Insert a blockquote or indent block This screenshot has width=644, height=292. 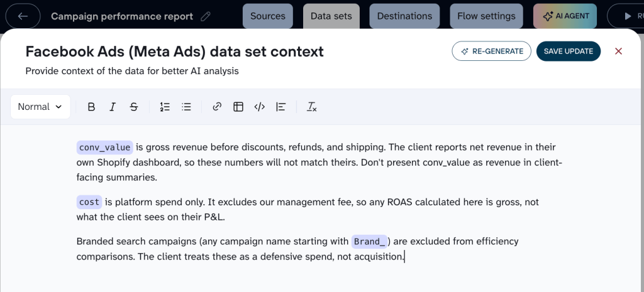(281, 107)
